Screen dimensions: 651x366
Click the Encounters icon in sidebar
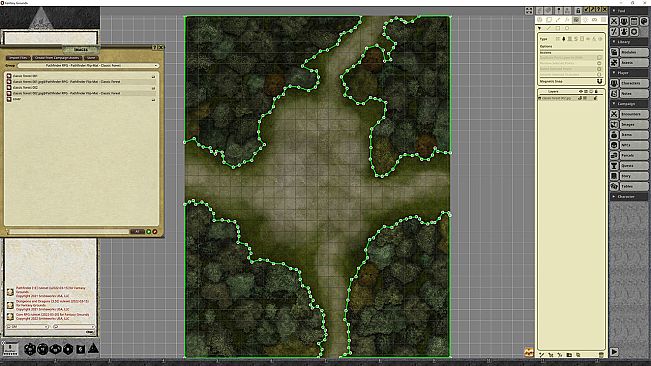point(614,114)
